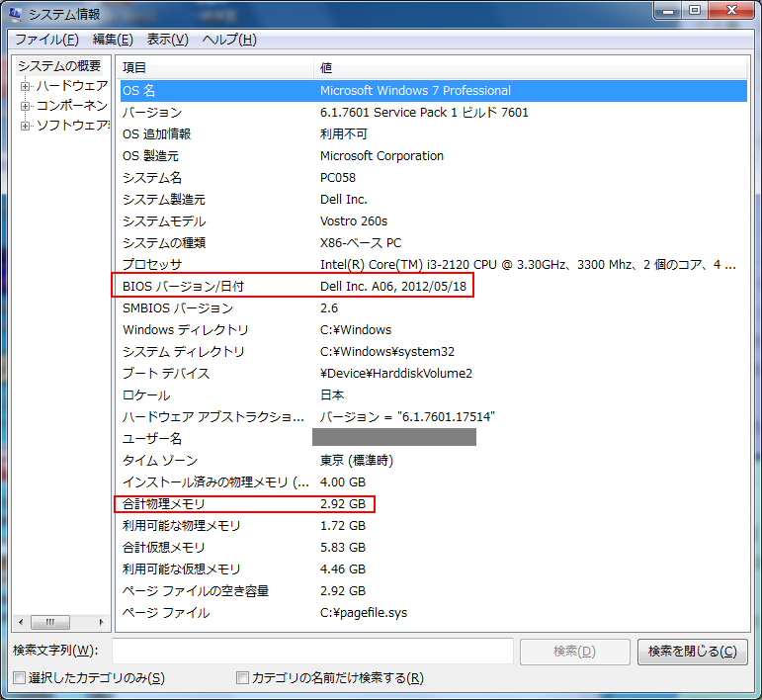
Task: Select the OS 名 row
Action: [x=434, y=91]
